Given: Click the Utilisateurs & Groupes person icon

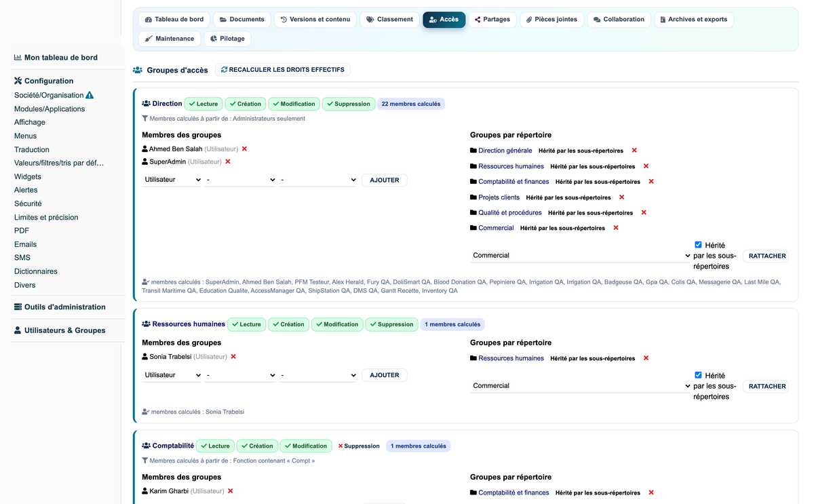Looking at the screenshot, I should coord(18,330).
